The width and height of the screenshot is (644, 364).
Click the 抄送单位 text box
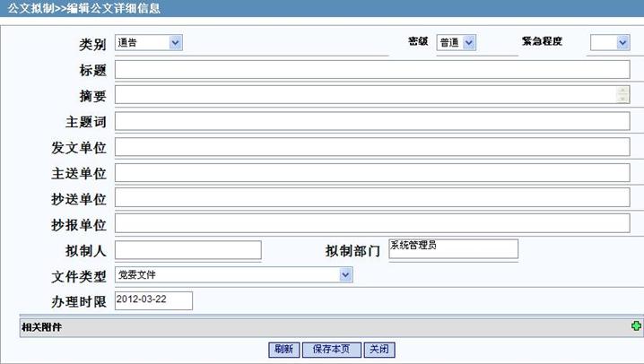click(371, 198)
